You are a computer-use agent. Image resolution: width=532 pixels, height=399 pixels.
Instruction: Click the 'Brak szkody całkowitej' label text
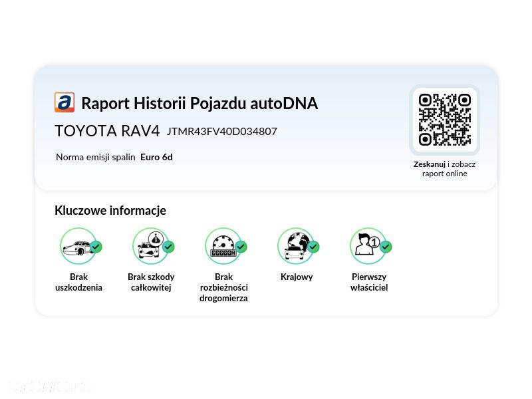pos(151,282)
